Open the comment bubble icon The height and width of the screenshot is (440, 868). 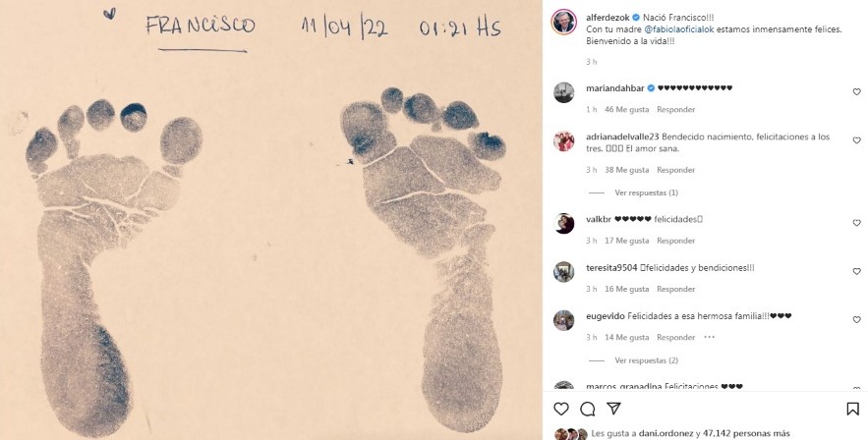[x=587, y=409]
